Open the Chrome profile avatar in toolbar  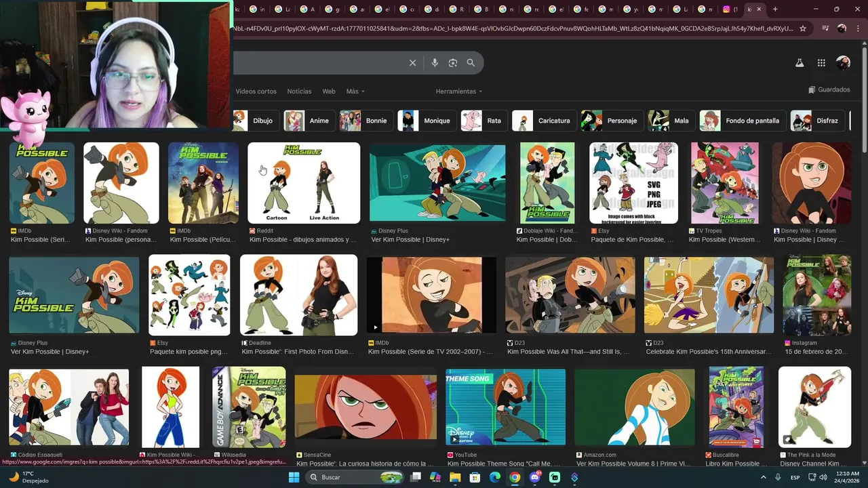(842, 28)
